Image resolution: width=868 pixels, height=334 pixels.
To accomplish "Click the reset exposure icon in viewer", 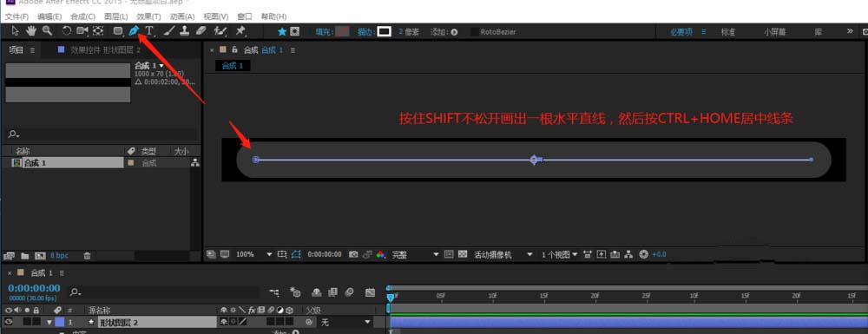I will click(643, 254).
